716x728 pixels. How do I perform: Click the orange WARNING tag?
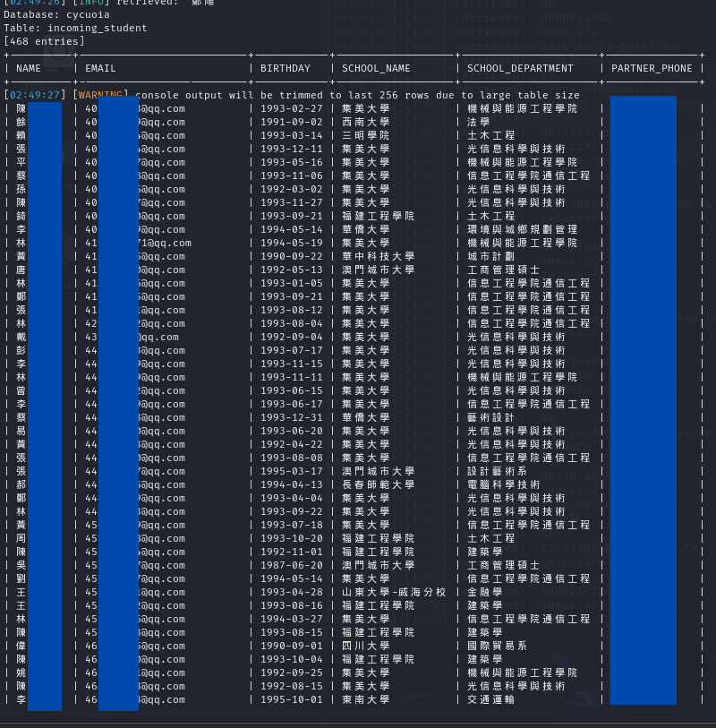[100, 95]
